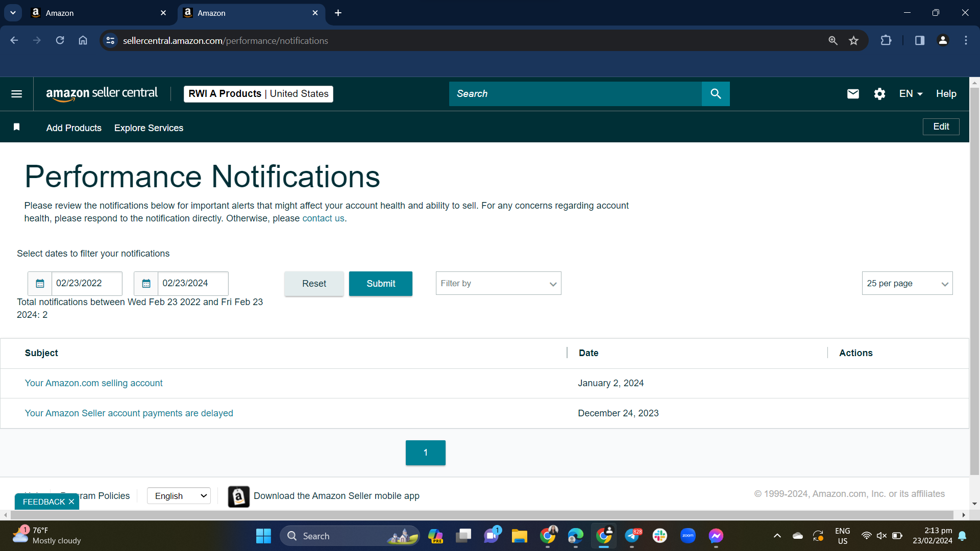Screen dimensions: 980x551
Task: Click the page vertical scrollbar
Action: 974,281
